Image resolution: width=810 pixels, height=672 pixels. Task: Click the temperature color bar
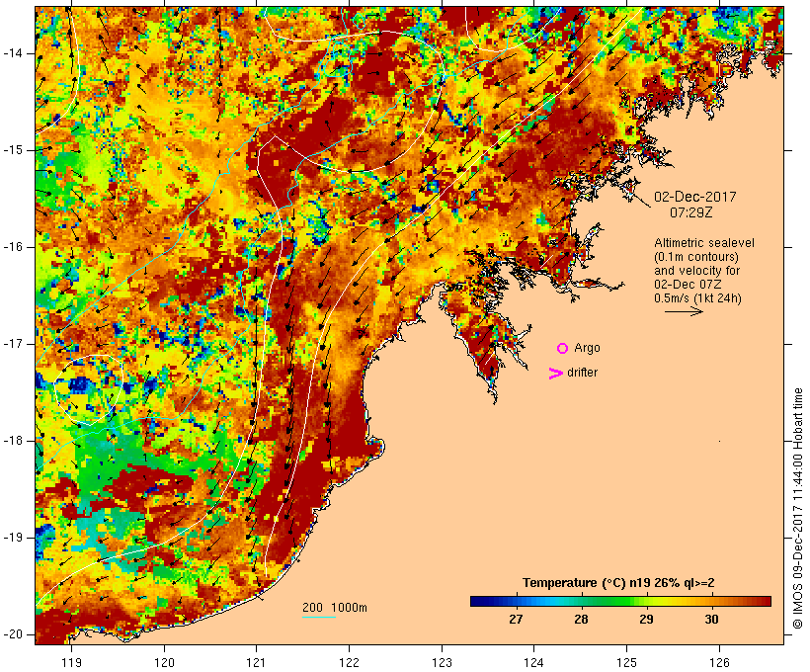click(x=620, y=601)
